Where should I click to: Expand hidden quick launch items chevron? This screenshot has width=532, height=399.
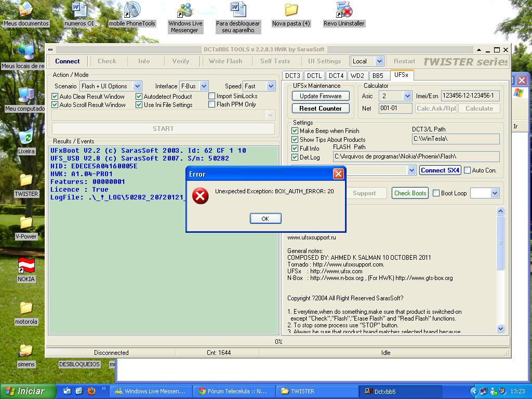coord(103,389)
